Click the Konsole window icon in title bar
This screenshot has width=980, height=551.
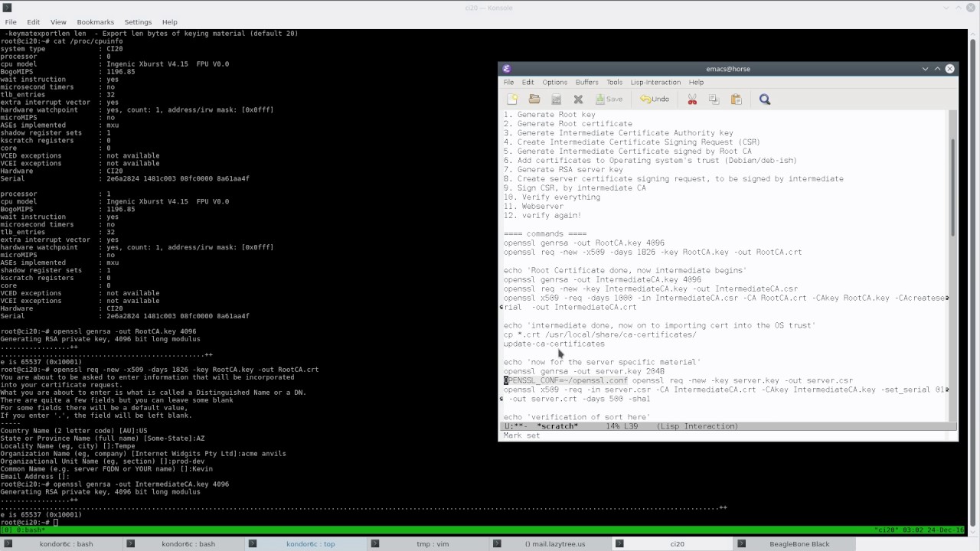click(x=7, y=8)
